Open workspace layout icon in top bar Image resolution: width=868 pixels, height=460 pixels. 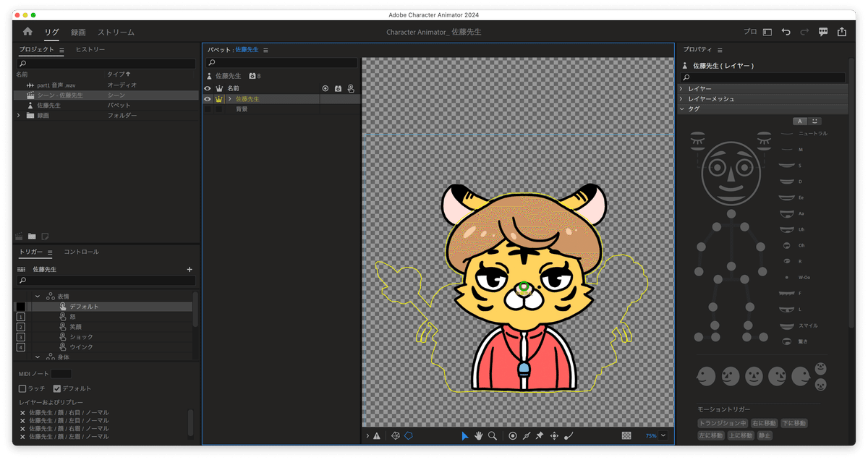(x=767, y=32)
